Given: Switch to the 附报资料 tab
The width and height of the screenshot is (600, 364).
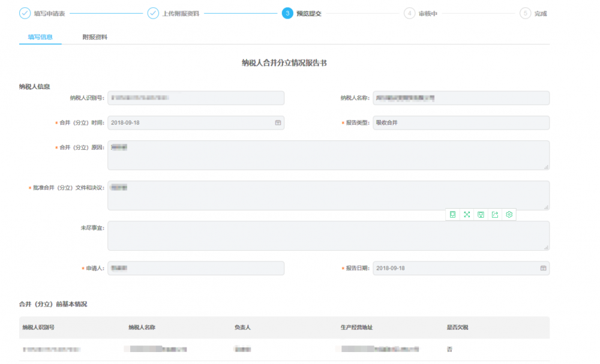Looking at the screenshot, I should [x=95, y=37].
